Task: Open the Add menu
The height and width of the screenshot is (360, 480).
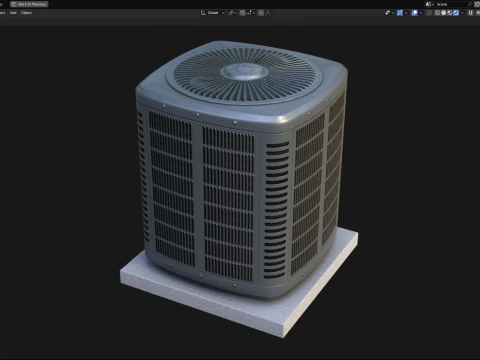Action: tap(13, 13)
